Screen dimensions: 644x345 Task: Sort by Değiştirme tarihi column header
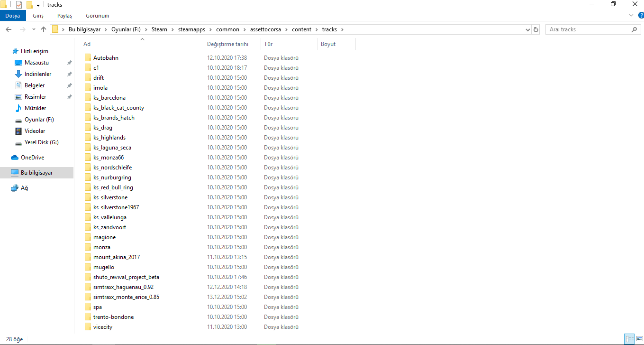tap(232, 44)
